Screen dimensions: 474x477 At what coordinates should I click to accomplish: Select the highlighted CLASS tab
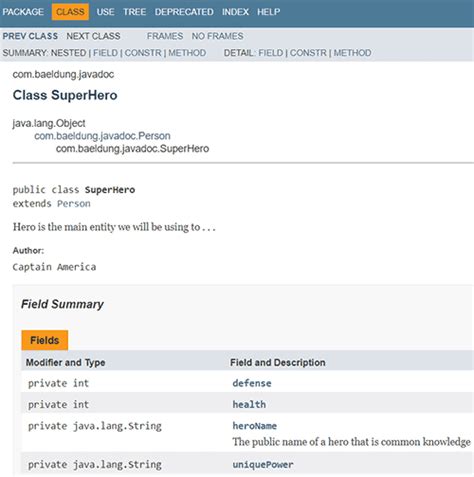pyautogui.click(x=70, y=12)
